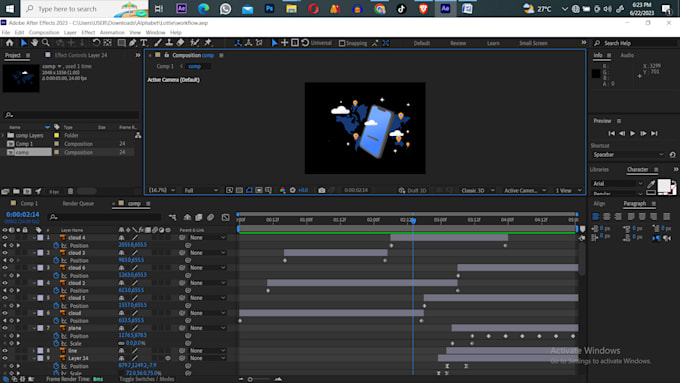Select the Rotation tool
Image resolution: width=680 pixels, height=383 pixels.
(96, 43)
